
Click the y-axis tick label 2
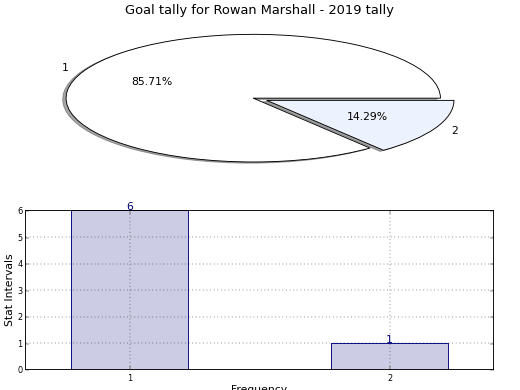pos(21,317)
